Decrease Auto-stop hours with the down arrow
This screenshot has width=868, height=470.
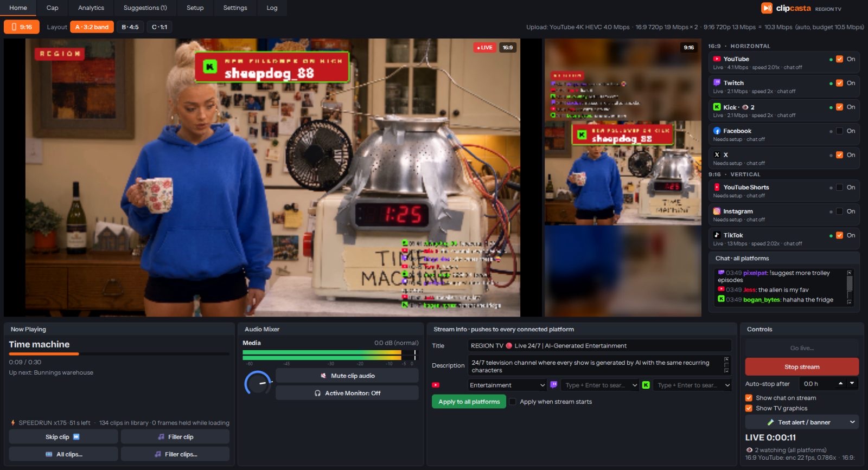(852, 383)
